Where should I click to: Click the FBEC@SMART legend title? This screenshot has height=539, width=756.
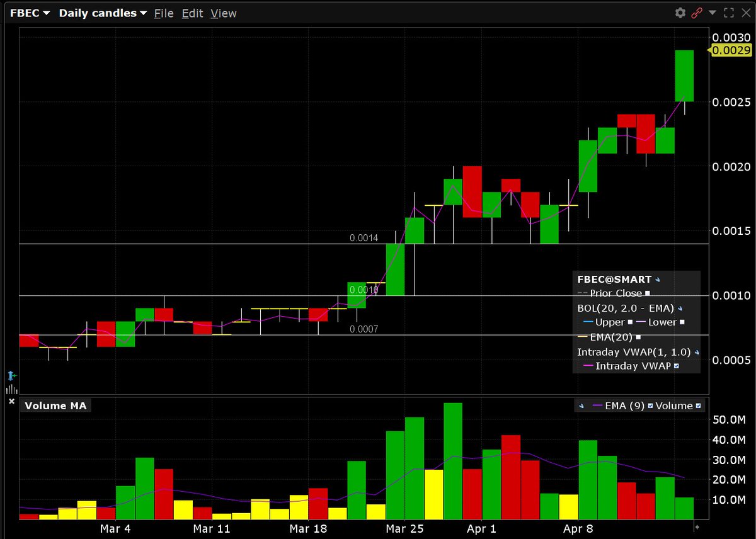tap(614, 279)
